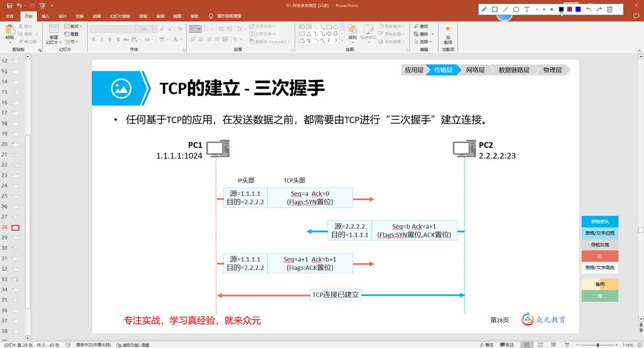Image resolution: width=644 pixels, height=348 pixels.
Task: Switch to the 设计 ribbon tab
Action: point(62,16)
